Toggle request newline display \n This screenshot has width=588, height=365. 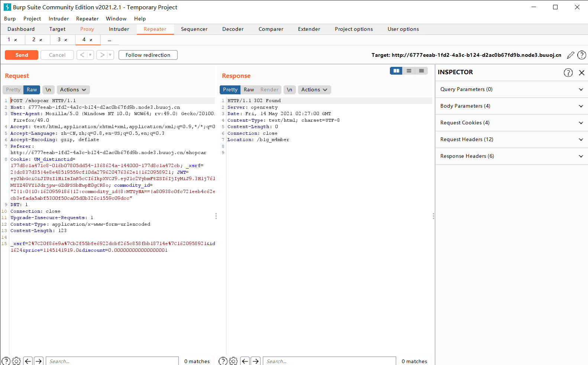tap(48, 90)
